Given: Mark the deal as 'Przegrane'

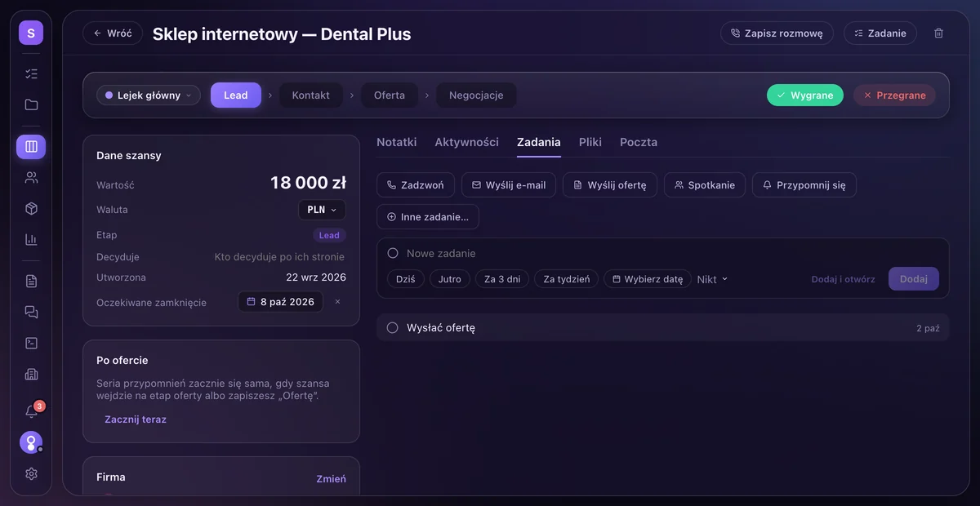Looking at the screenshot, I should coord(894,95).
